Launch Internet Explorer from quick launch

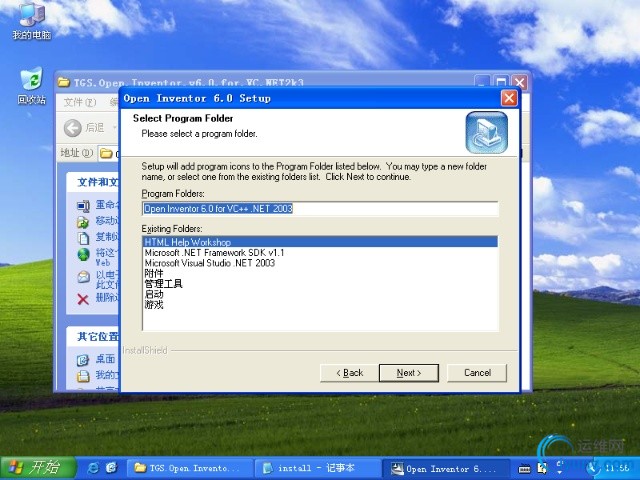tap(93, 468)
